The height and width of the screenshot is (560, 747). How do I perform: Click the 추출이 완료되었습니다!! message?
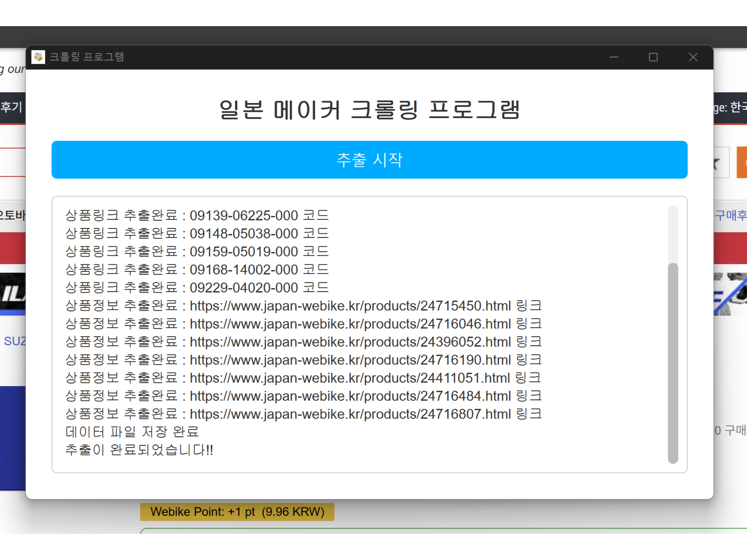pos(139,450)
